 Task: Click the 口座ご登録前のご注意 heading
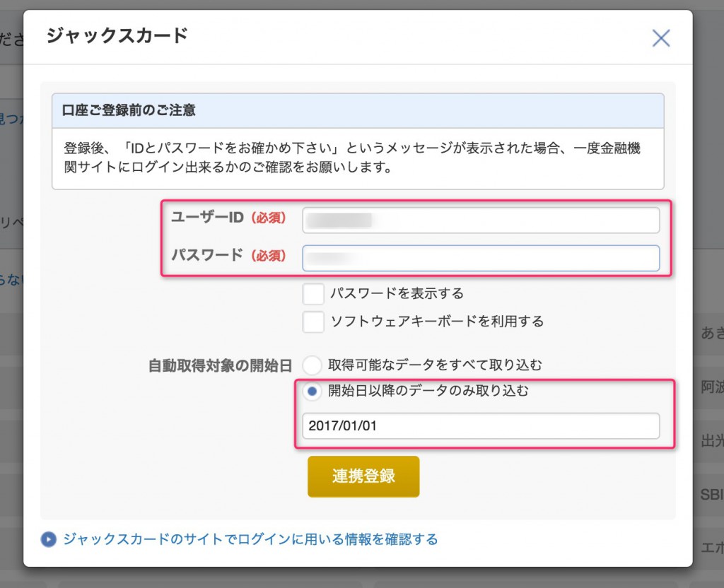(x=129, y=110)
